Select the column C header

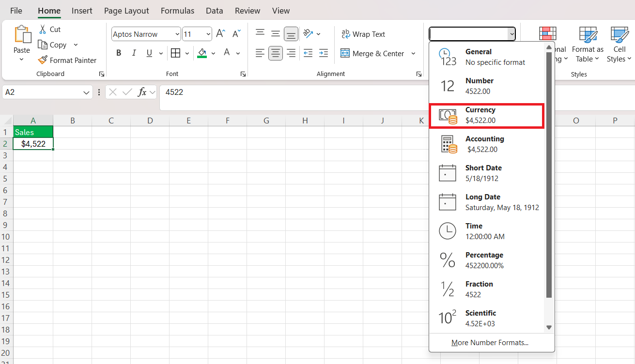point(111,121)
